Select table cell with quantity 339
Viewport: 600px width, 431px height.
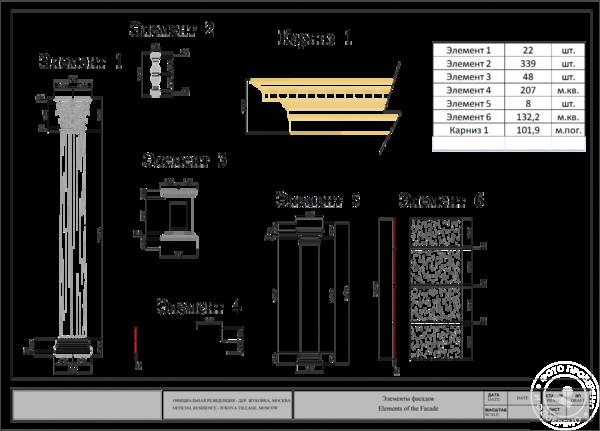(527, 63)
